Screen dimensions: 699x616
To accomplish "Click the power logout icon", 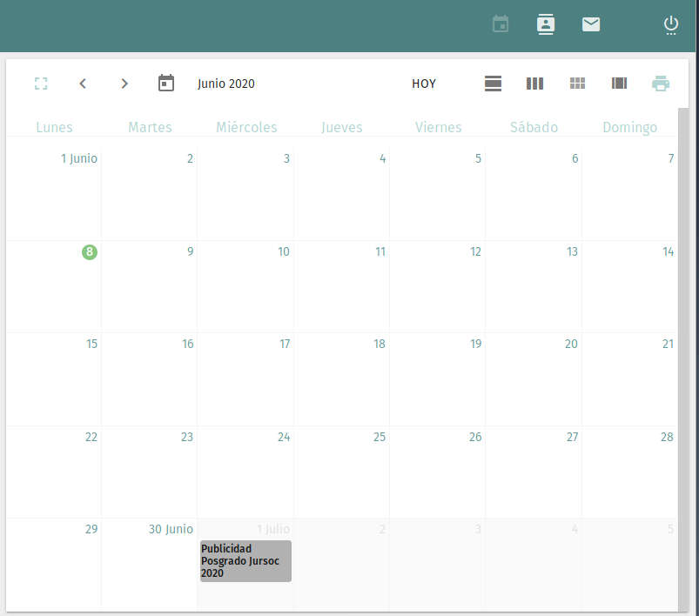I will [x=671, y=24].
